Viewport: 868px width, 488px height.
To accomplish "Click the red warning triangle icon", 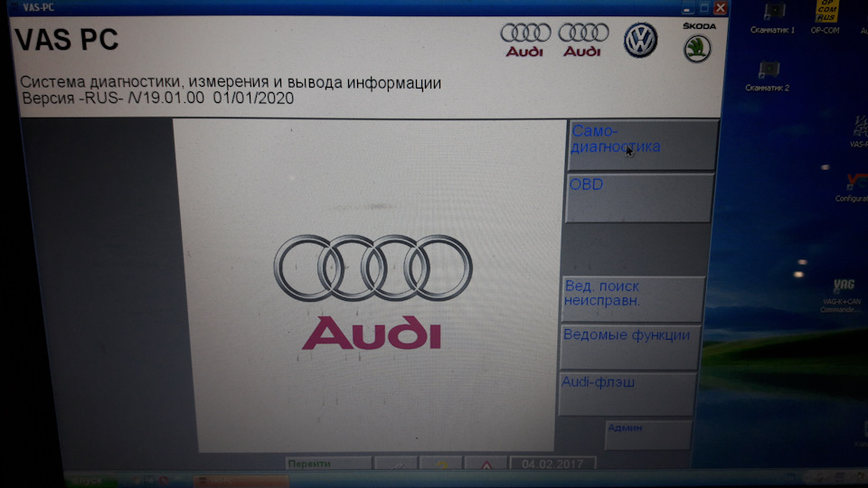I will click(x=486, y=465).
